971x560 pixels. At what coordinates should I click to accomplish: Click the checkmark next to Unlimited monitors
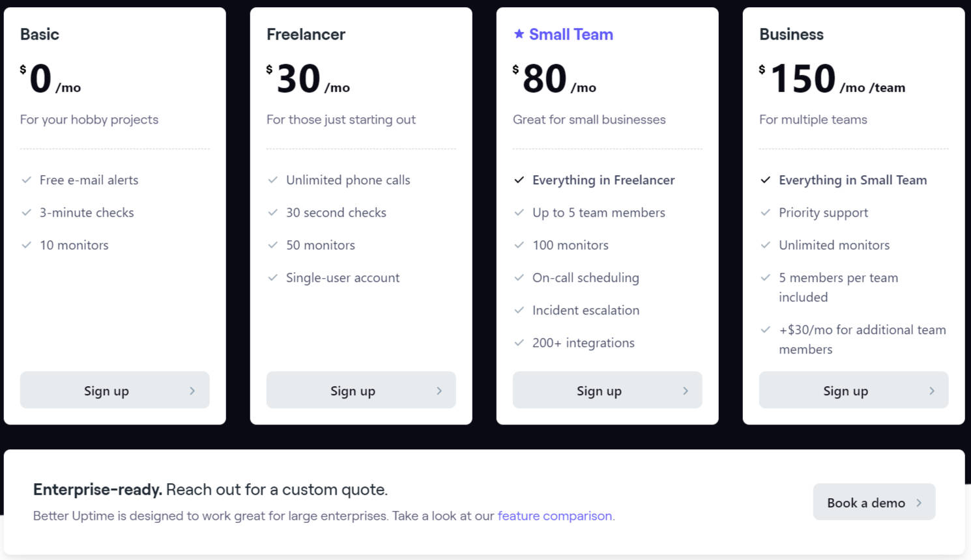coord(765,245)
